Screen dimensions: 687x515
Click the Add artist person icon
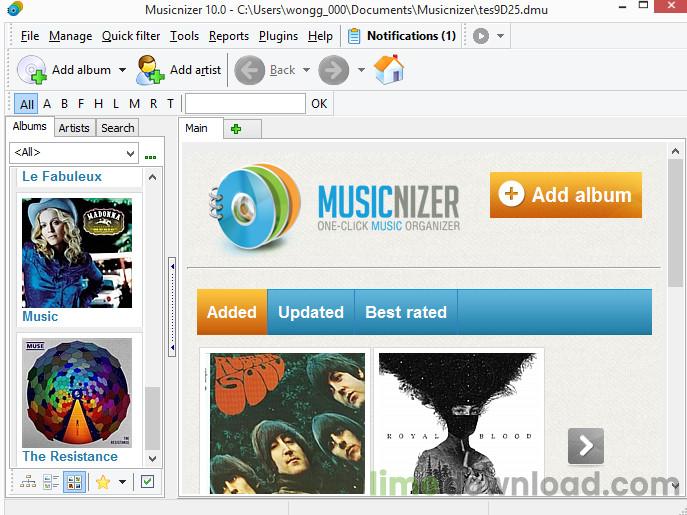[150, 69]
